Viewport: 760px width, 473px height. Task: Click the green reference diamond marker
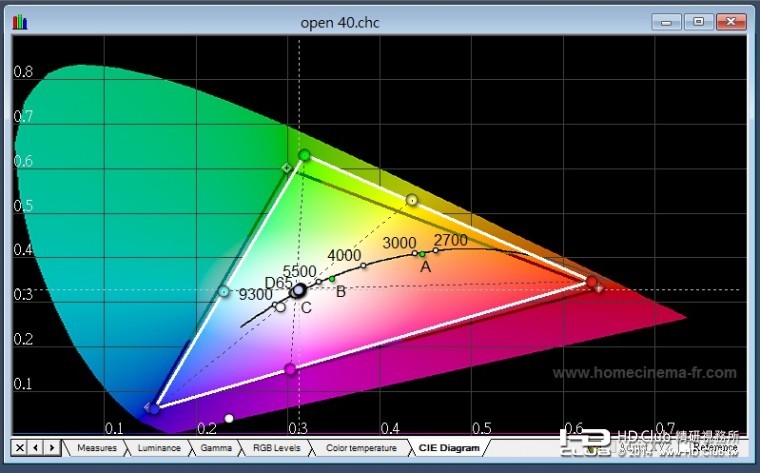(x=287, y=168)
